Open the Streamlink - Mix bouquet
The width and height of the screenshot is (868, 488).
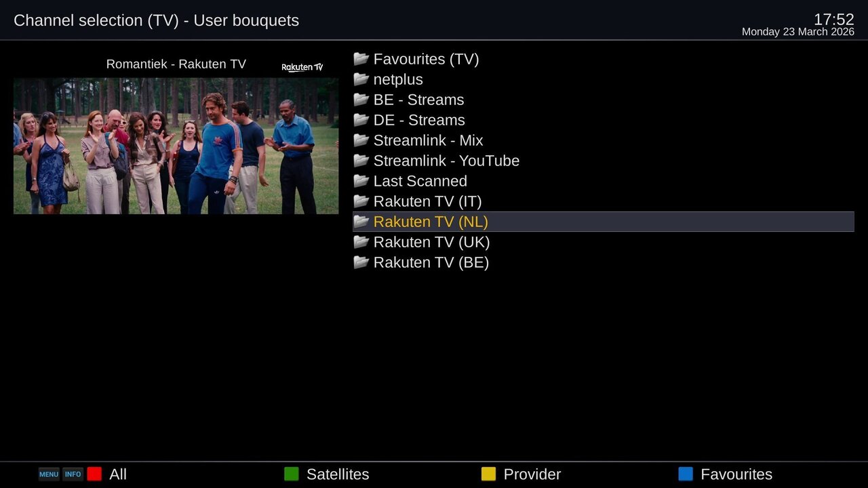point(604,140)
